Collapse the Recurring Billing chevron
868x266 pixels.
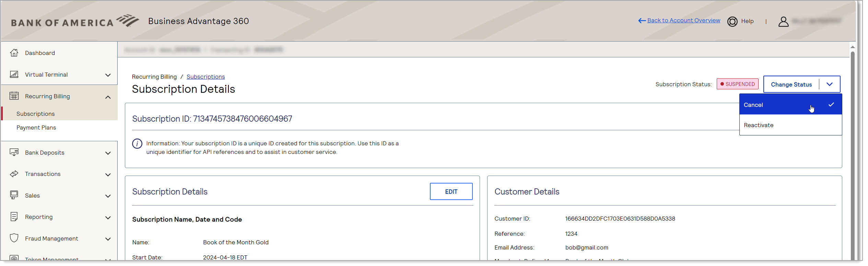click(x=108, y=97)
